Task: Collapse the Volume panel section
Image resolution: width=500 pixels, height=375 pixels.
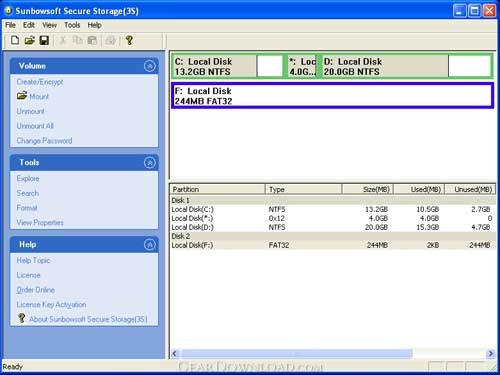Action: 150,66
